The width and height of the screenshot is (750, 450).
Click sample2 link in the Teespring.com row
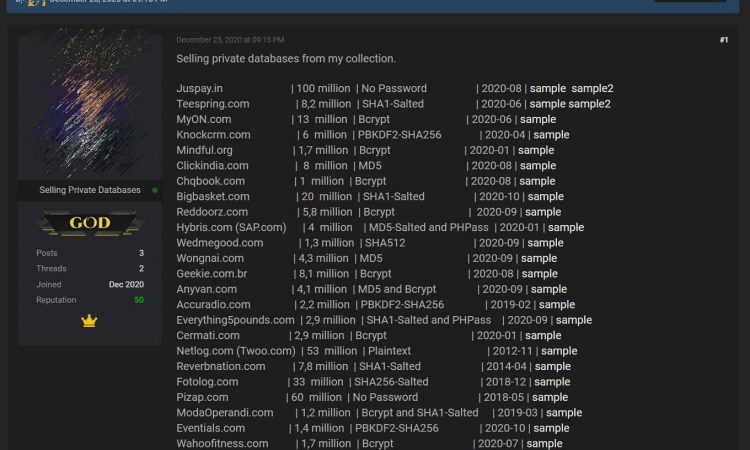590,104
